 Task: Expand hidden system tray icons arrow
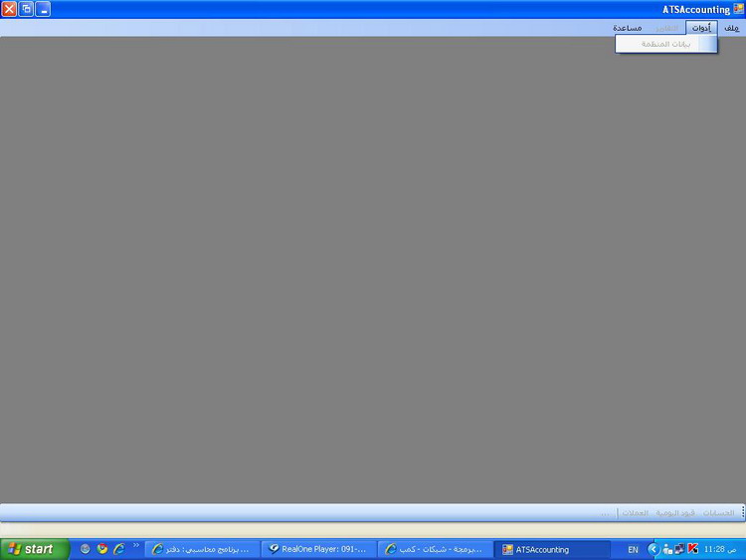(653, 549)
